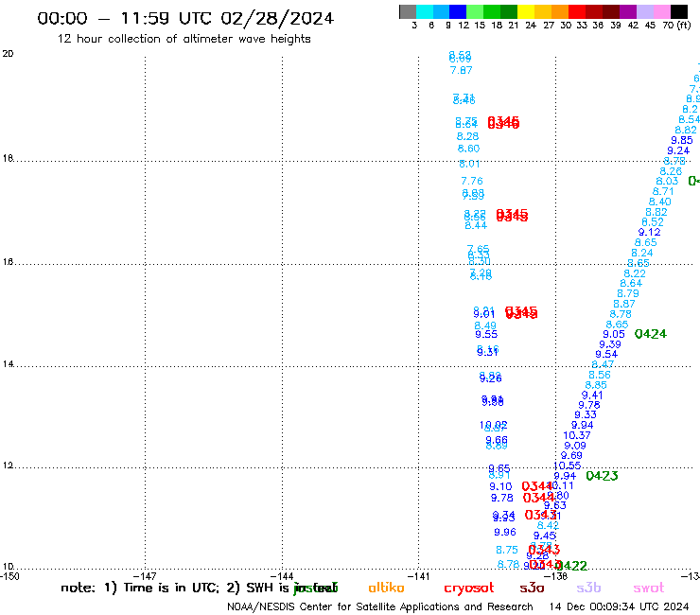Select the yellow 24 ft legend swatch
The image size is (700, 615).
point(525,11)
